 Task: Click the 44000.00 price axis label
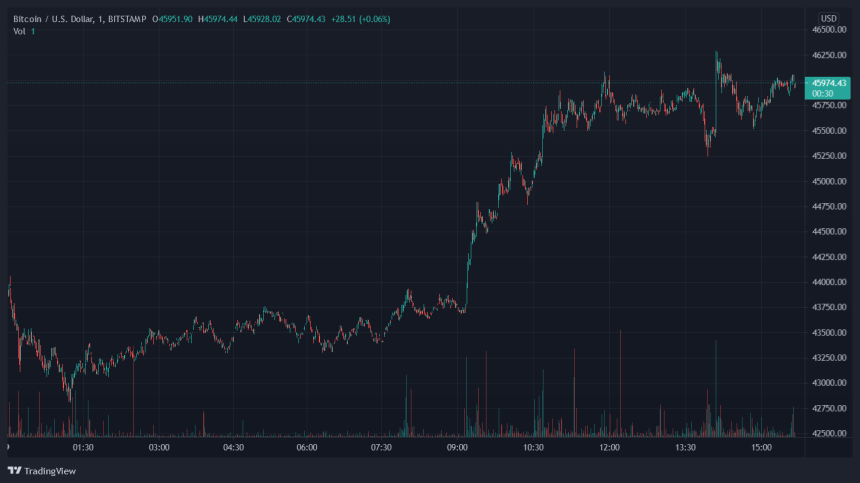(828, 282)
